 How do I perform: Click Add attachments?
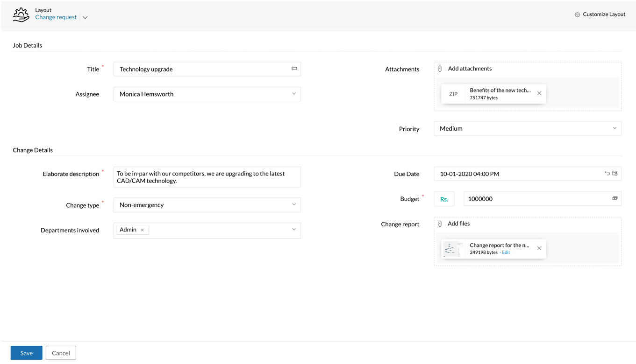point(470,69)
